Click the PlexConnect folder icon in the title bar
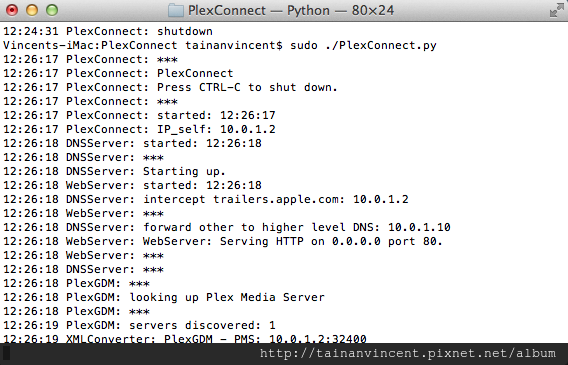This screenshot has height=365, width=568. click(176, 11)
